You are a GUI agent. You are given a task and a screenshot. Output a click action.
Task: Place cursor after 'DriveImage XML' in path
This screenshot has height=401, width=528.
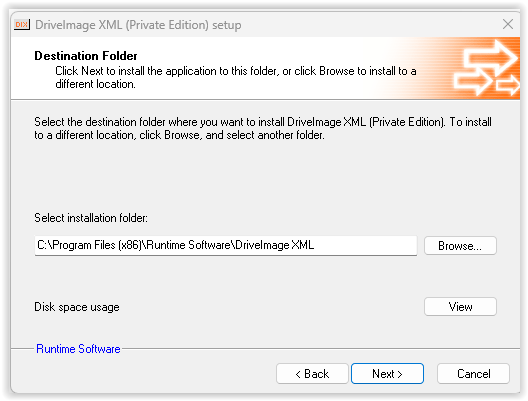pyautogui.click(x=315, y=245)
